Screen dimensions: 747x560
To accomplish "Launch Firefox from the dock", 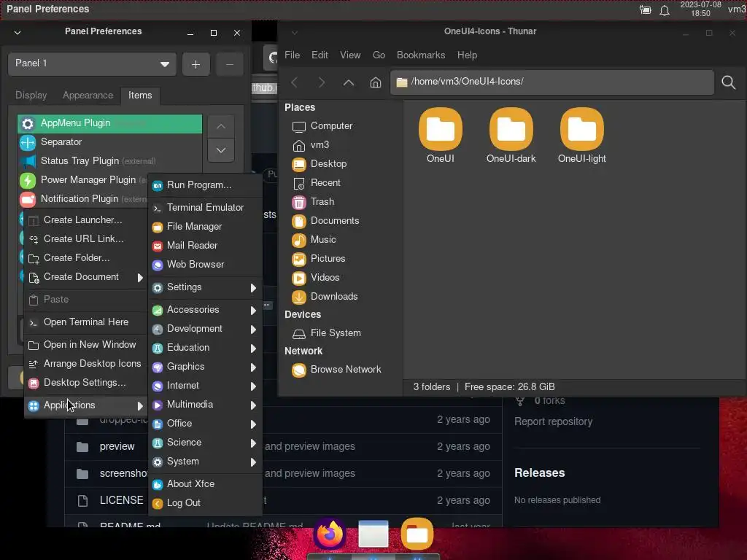I will point(329,533).
